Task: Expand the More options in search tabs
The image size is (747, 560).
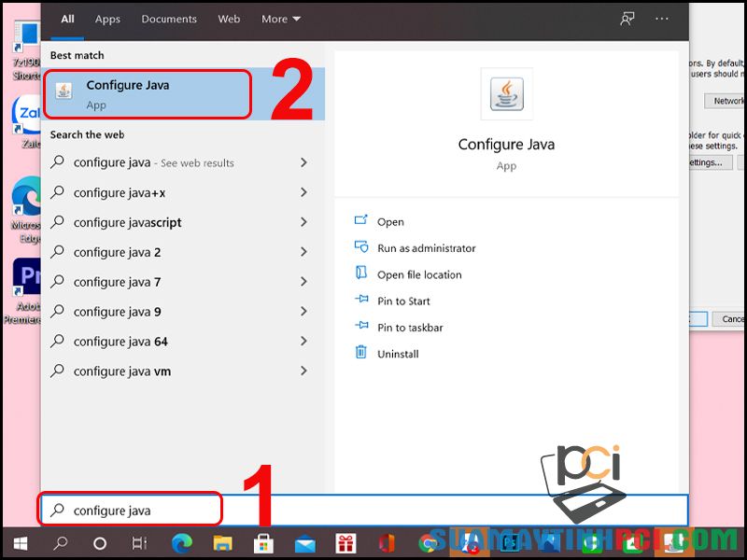Action: pos(281,18)
